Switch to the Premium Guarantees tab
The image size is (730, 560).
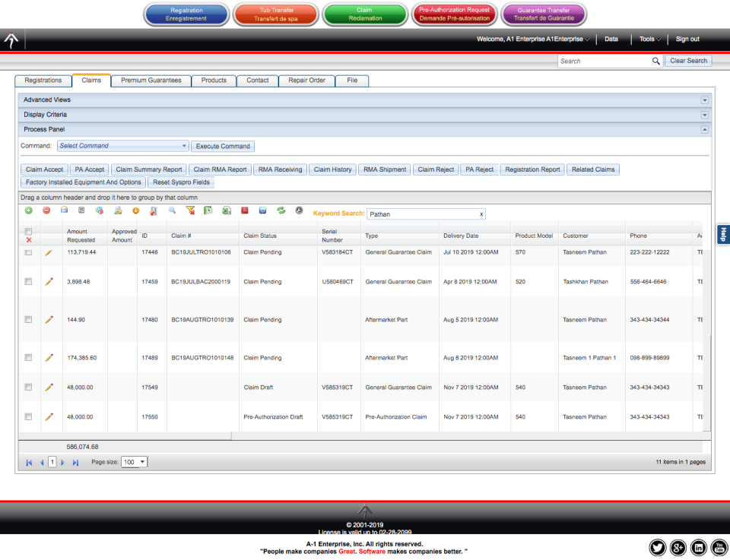(151, 81)
